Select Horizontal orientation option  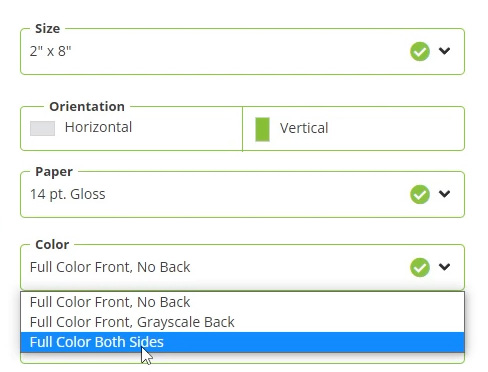(x=131, y=128)
